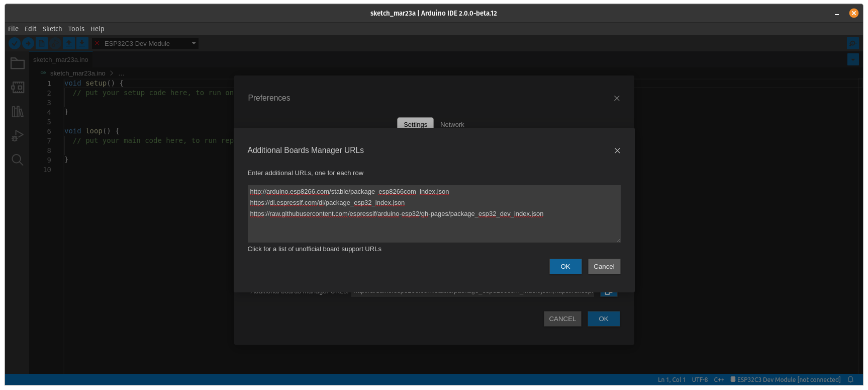Viewport: 868px width, 390px height.
Task: Open the Sketchbook folder icon in the sidebar
Action: (x=18, y=63)
